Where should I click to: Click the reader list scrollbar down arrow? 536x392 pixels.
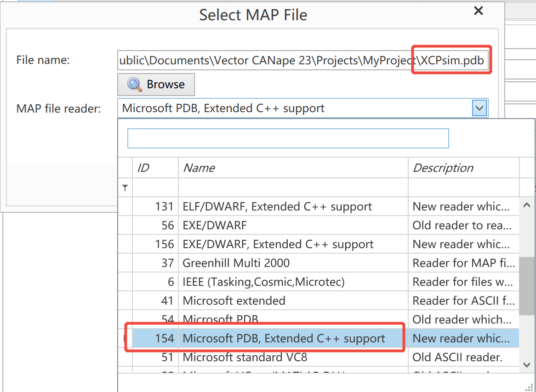pos(527,364)
